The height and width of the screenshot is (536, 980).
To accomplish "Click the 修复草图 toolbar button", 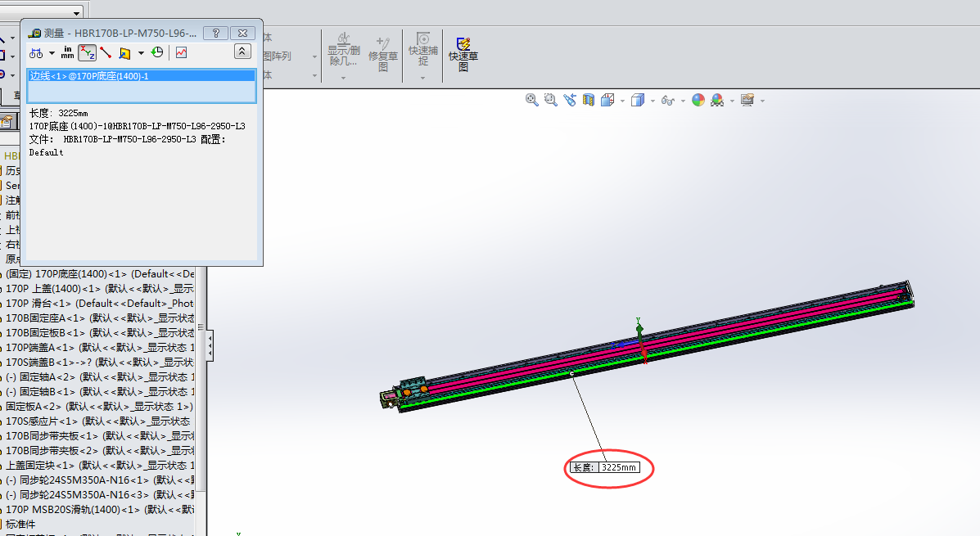I will [383, 54].
